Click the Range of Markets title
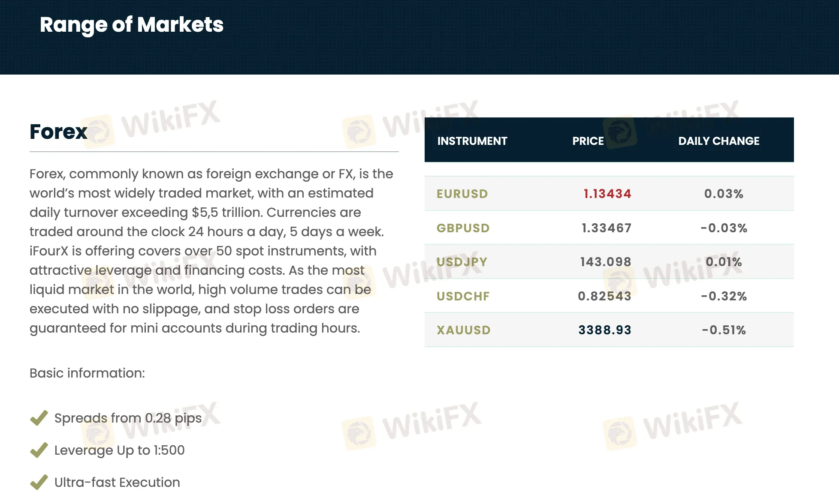This screenshot has width=839, height=504. click(x=132, y=25)
